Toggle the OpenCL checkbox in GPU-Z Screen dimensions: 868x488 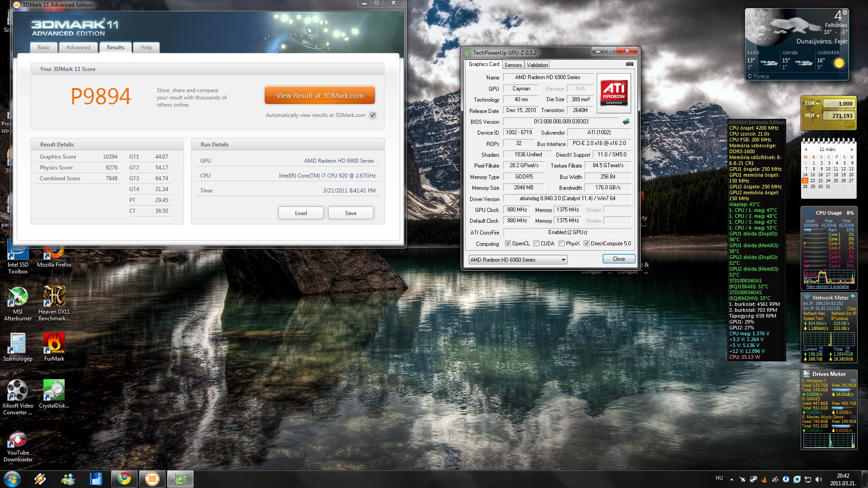click(508, 244)
